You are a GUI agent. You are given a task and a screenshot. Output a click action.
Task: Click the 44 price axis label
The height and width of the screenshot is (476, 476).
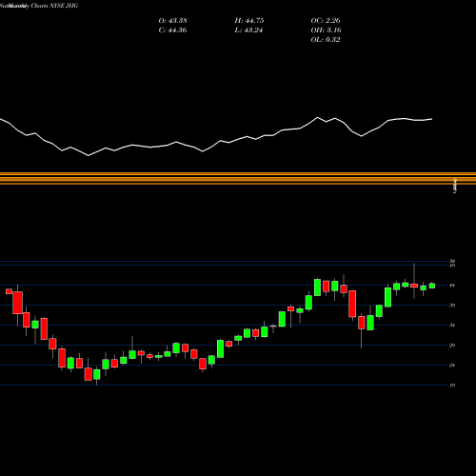[x=452, y=286]
